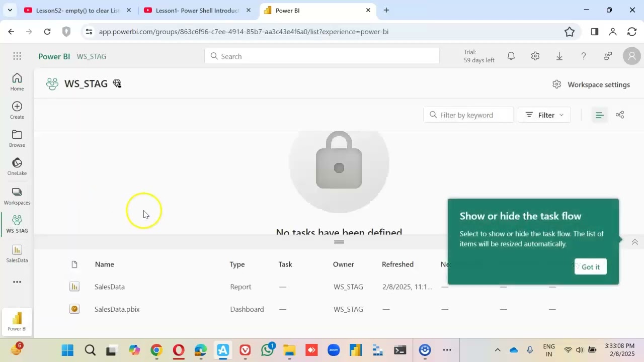Open Workspace settings

pyautogui.click(x=591, y=84)
